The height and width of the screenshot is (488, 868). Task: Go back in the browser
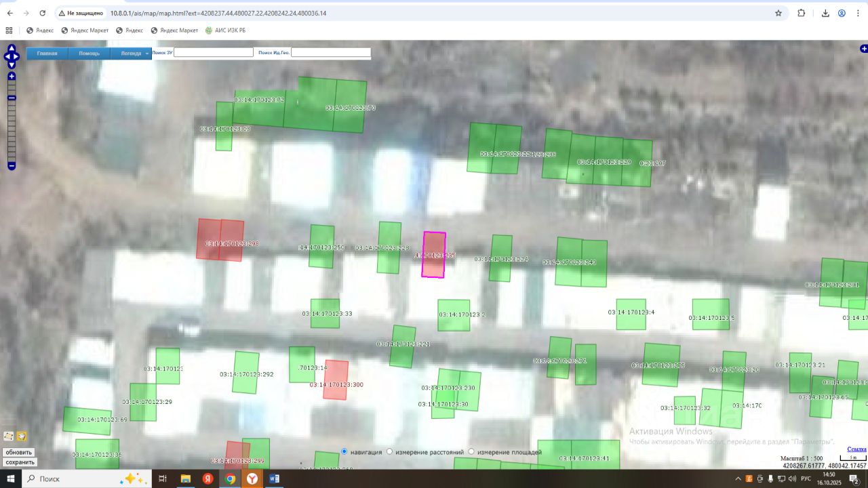click(x=9, y=13)
